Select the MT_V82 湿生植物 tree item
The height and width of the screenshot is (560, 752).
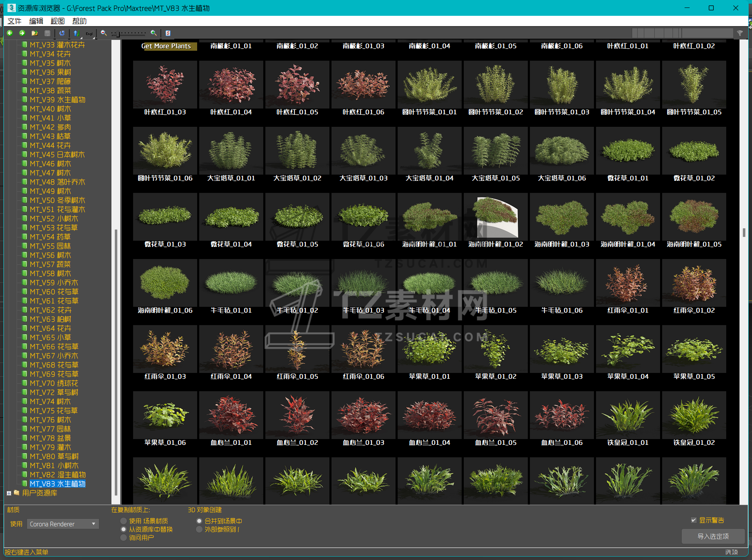click(58, 475)
